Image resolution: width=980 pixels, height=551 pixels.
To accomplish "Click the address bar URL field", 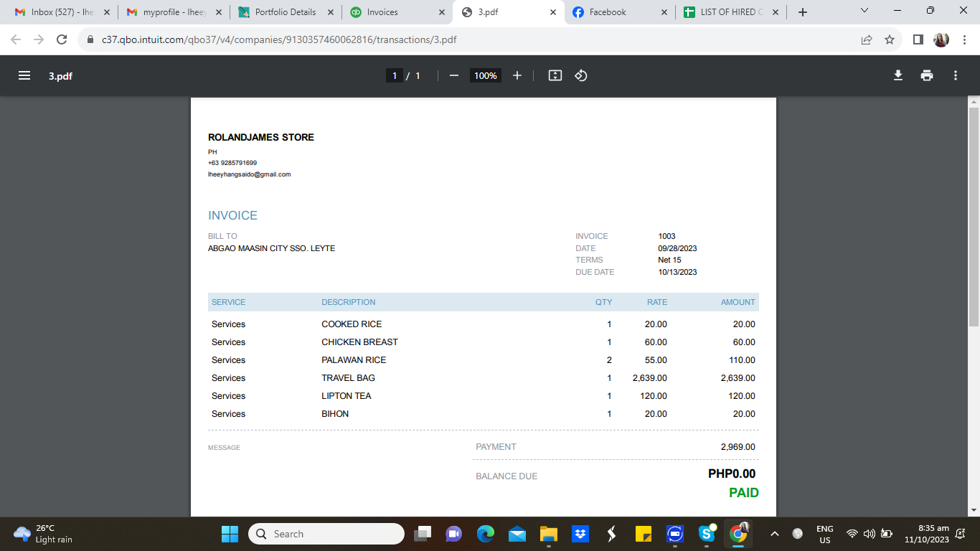I will [x=279, y=39].
